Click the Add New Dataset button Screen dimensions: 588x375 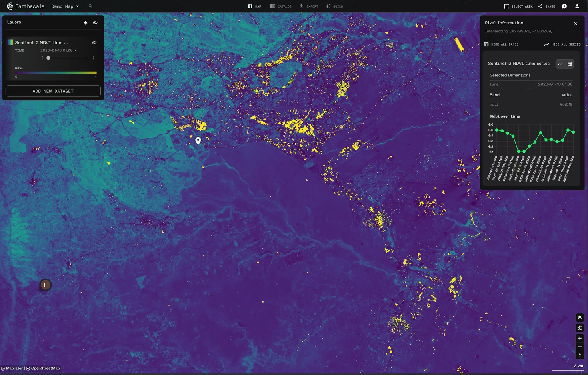tap(53, 91)
